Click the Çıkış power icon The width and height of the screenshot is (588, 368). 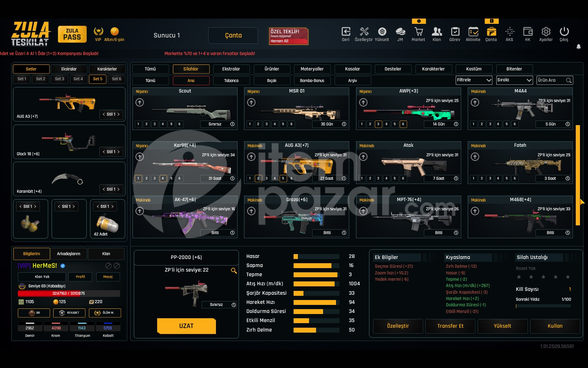[564, 32]
